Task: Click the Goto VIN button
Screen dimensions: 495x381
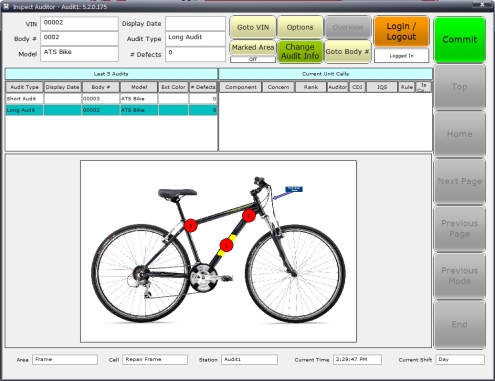Action: point(253,27)
